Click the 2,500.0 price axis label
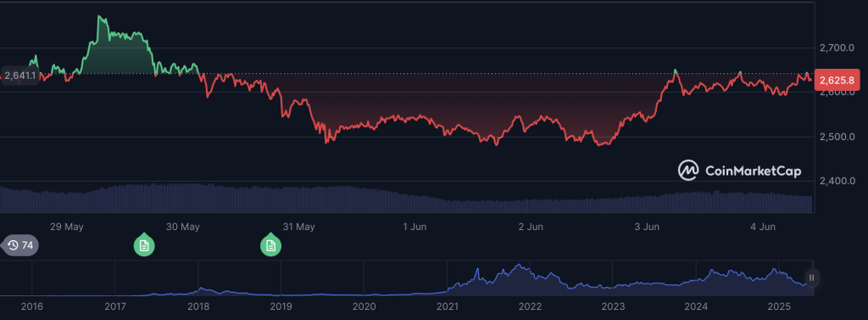This screenshot has height=320, width=868. coord(837,137)
